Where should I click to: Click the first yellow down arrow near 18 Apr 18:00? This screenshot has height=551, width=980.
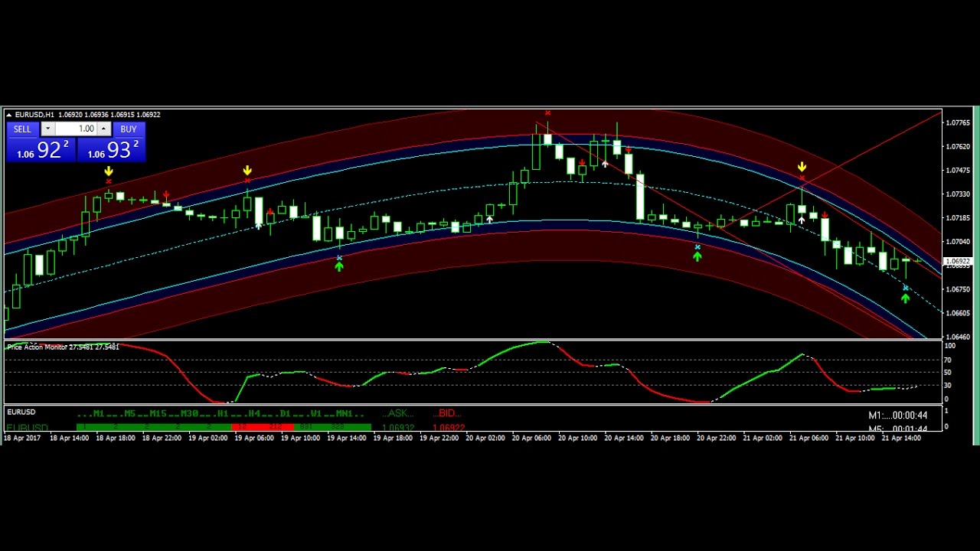pyautogui.click(x=109, y=171)
